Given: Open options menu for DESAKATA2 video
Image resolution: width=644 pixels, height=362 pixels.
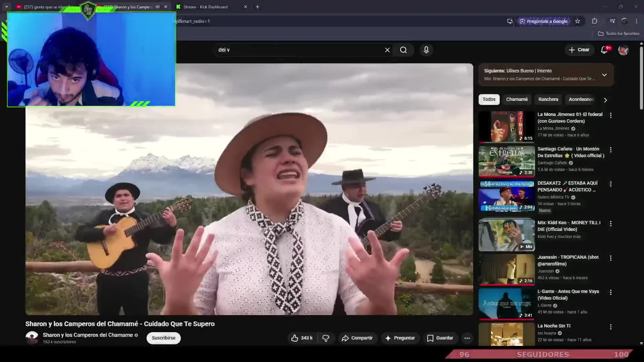Looking at the screenshot, I should click(611, 184).
